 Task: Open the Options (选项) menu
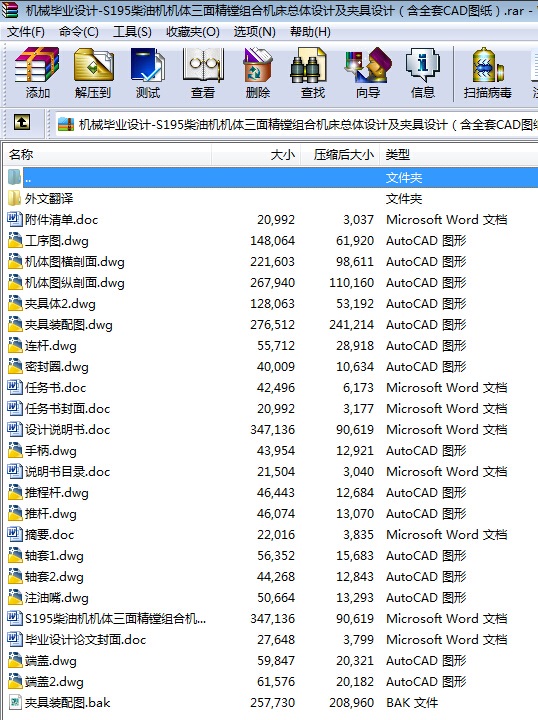(x=255, y=32)
